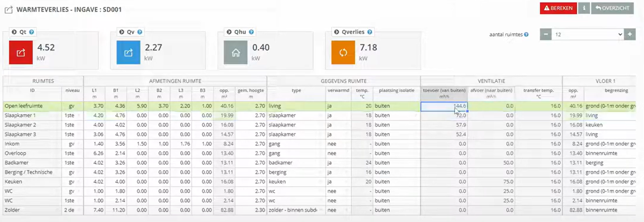Click the blue Qv tile icon
Image resolution: width=644 pixels, height=222 pixels.
[x=128, y=52]
